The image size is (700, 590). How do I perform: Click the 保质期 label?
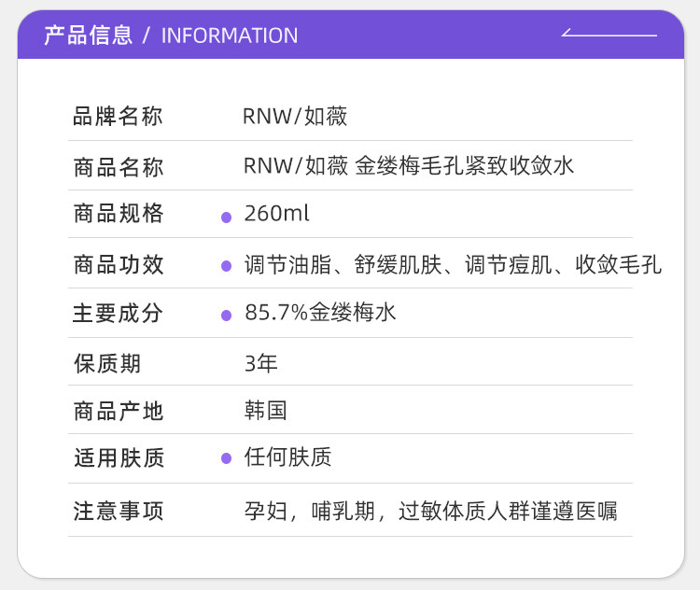point(106,363)
